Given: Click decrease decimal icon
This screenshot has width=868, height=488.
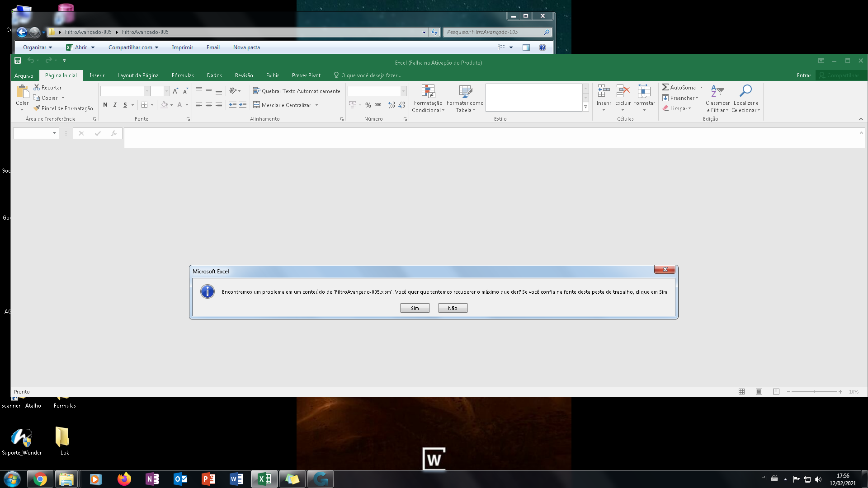Looking at the screenshot, I should pyautogui.click(x=402, y=105).
